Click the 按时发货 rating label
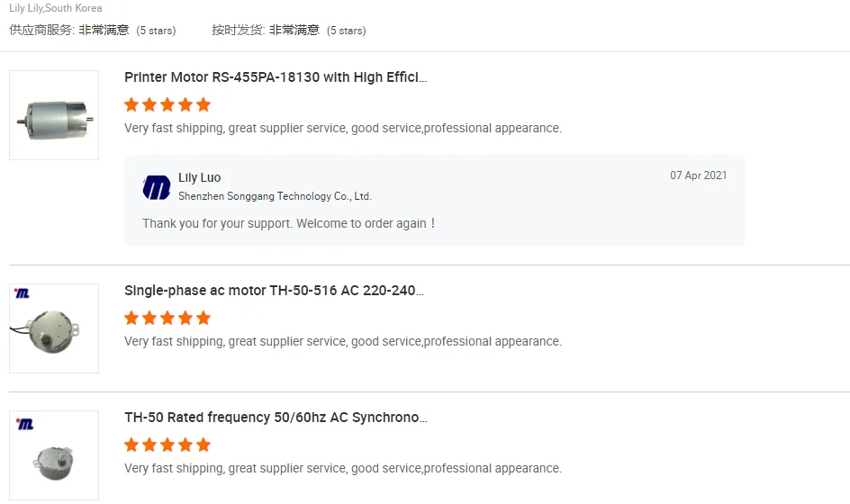Image resolution: width=850 pixels, height=504 pixels. 238,30
